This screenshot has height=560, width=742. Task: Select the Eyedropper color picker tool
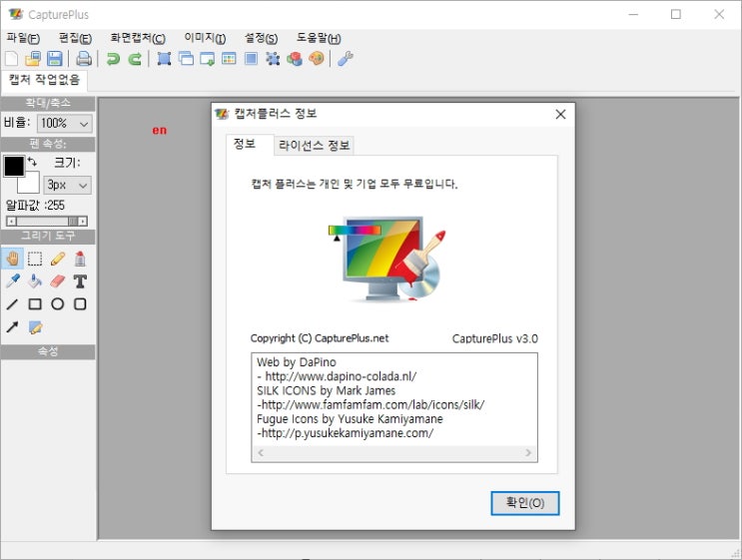[x=12, y=281]
